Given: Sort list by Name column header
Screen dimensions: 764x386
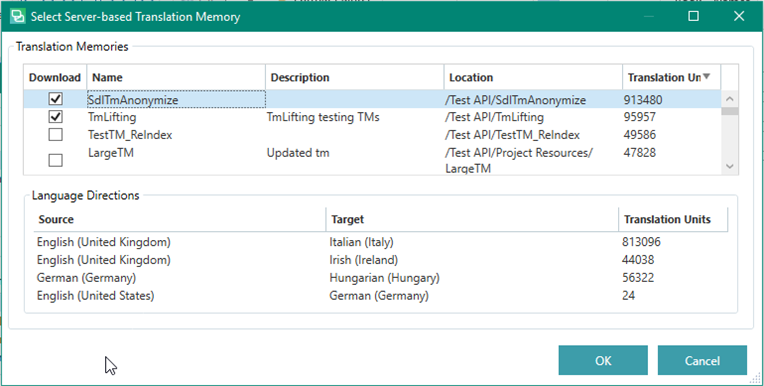Looking at the screenshot, I should (x=176, y=77).
